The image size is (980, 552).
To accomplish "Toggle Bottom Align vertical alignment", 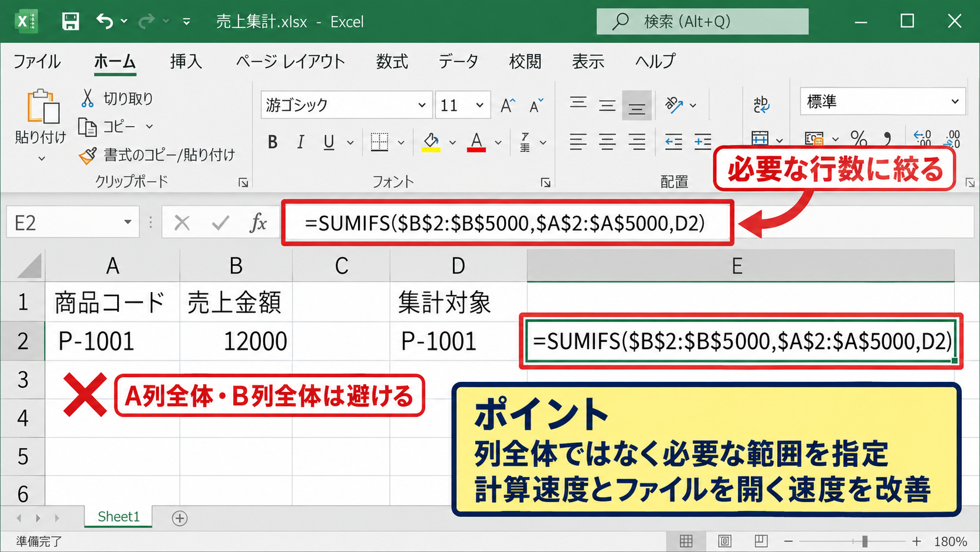I will point(637,106).
